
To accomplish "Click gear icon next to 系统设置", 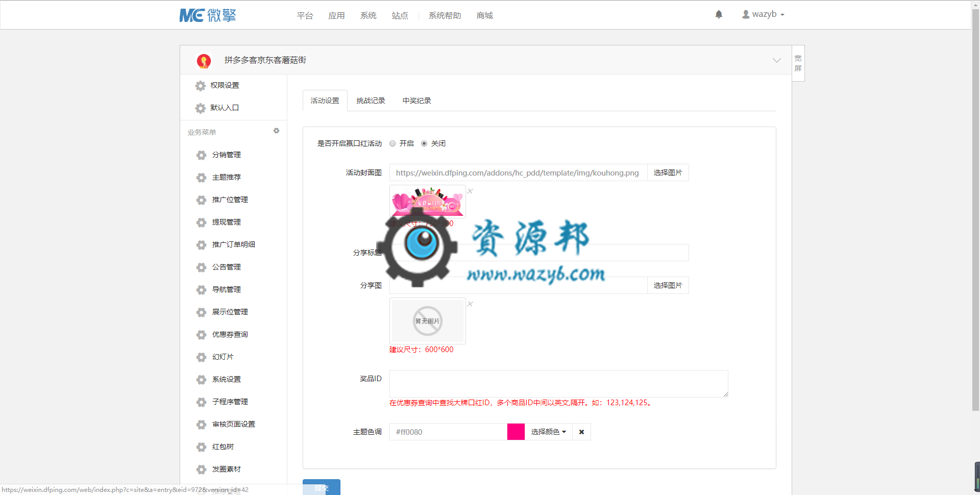I will click(201, 380).
